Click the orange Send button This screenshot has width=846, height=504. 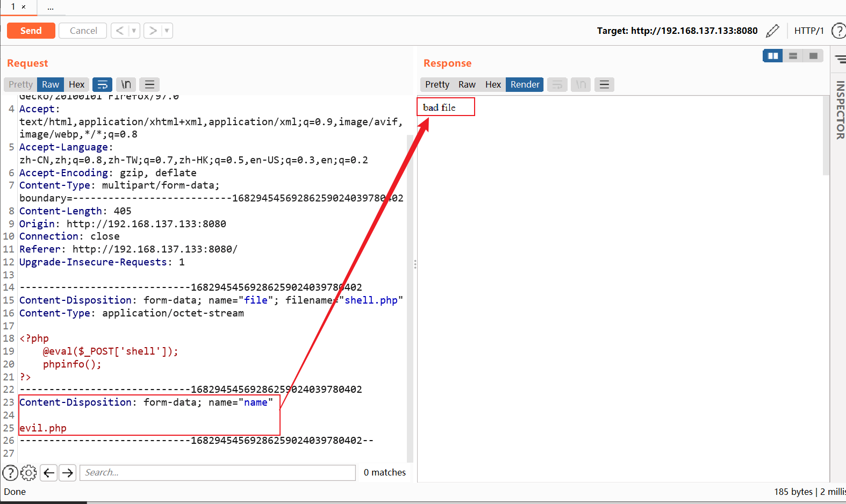[x=31, y=31]
